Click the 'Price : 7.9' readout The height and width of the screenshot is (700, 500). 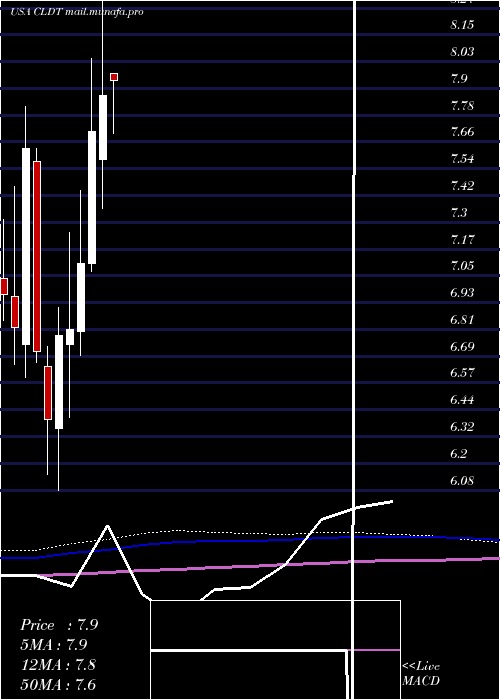[x=59, y=625]
